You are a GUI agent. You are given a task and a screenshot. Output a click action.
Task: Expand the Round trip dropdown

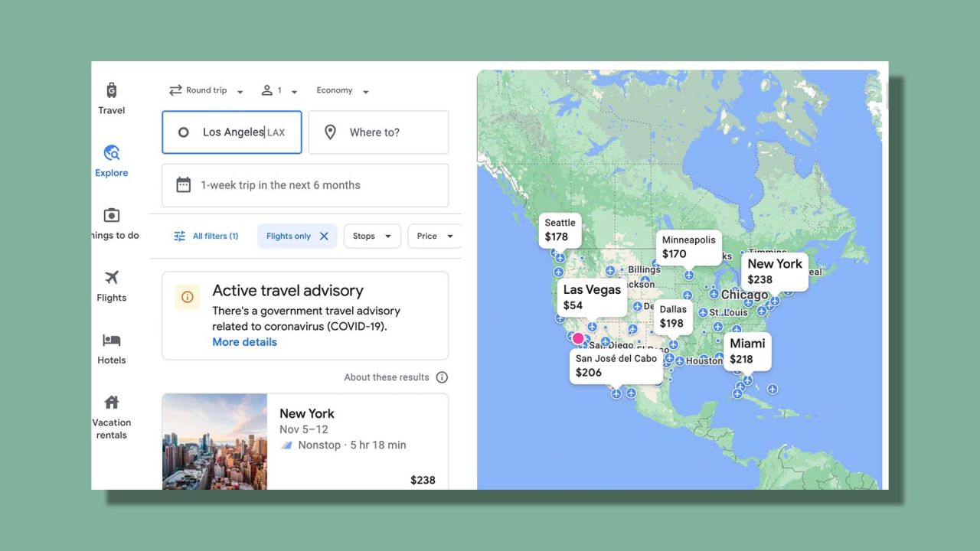206,90
